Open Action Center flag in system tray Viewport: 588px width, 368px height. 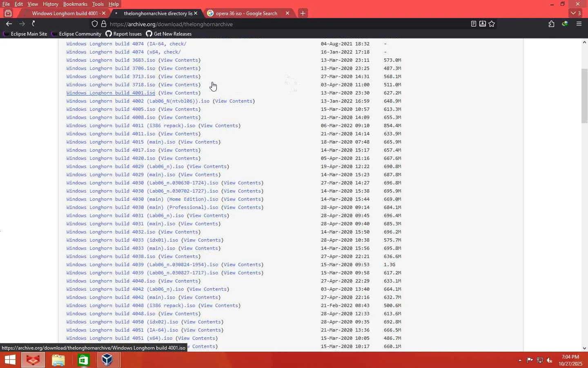tap(530, 360)
